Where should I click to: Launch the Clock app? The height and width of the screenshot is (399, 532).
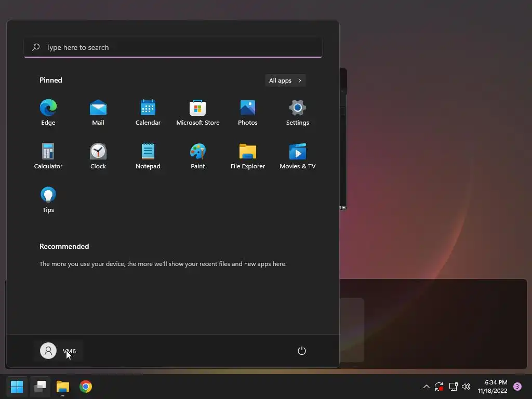(98, 156)
